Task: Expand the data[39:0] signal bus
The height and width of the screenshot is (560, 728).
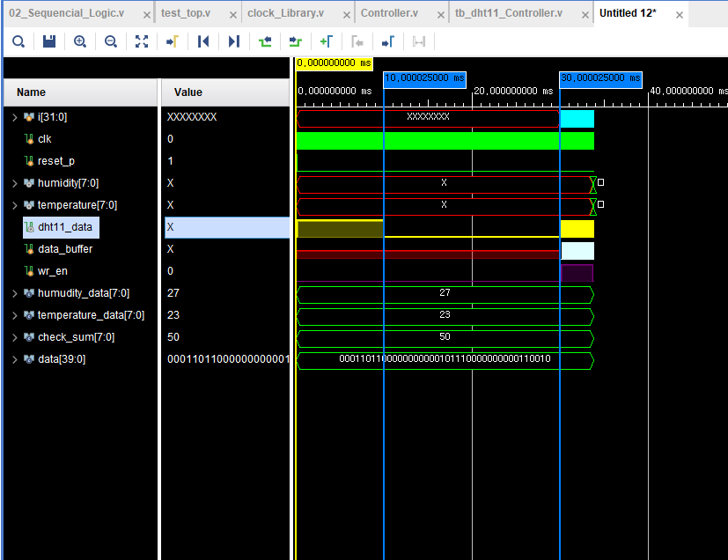Action: pyautogui.click(x=12, y=358)
